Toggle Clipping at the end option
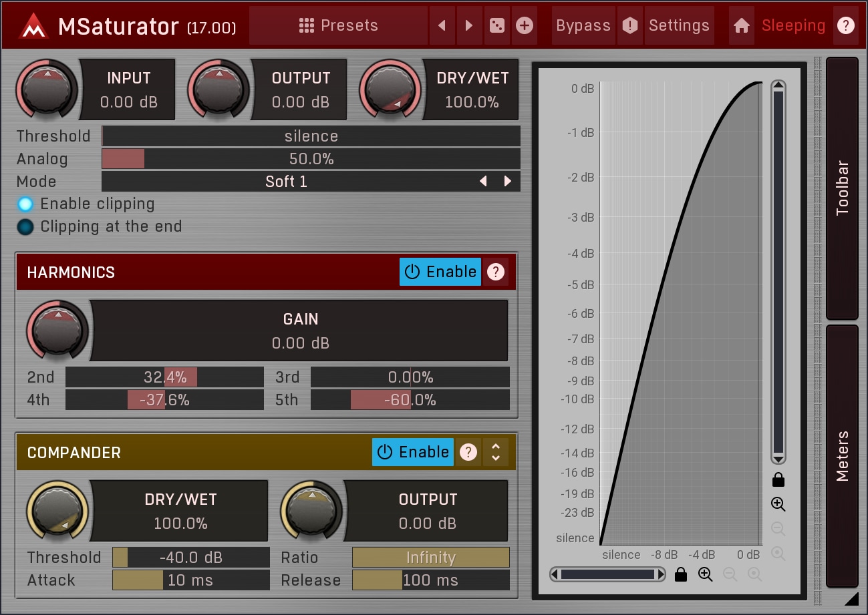This screenshot has height=615, width=868. [x=25, y=227]
